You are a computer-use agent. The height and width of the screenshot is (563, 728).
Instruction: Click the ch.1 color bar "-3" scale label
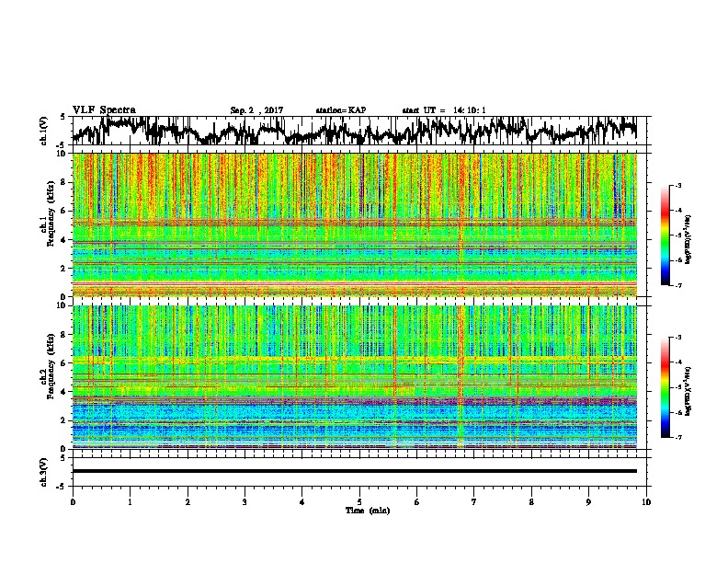[678, 185]
